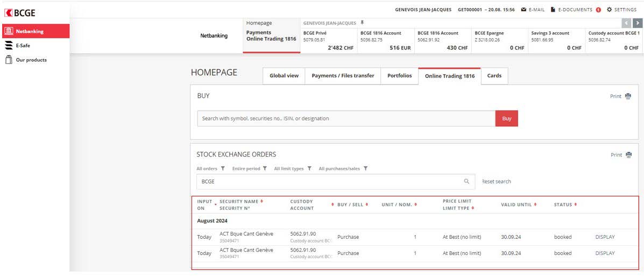Click the GET000001 contract number text

click(470, 10)
